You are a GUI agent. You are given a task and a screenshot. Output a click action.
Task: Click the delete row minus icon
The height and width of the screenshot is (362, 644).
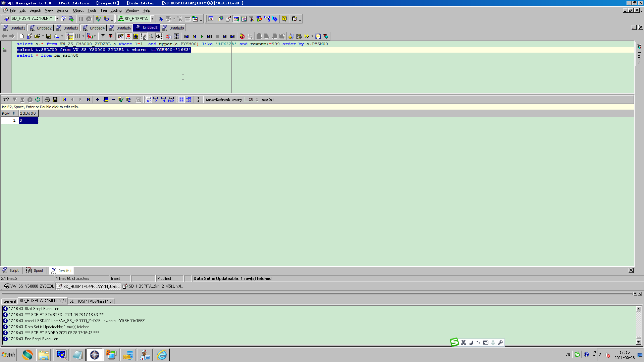click(x=113, y=100)
